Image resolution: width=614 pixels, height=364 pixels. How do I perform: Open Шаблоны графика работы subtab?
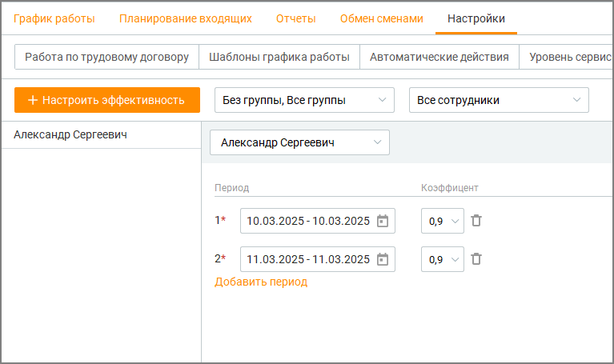tap(279, 57)
